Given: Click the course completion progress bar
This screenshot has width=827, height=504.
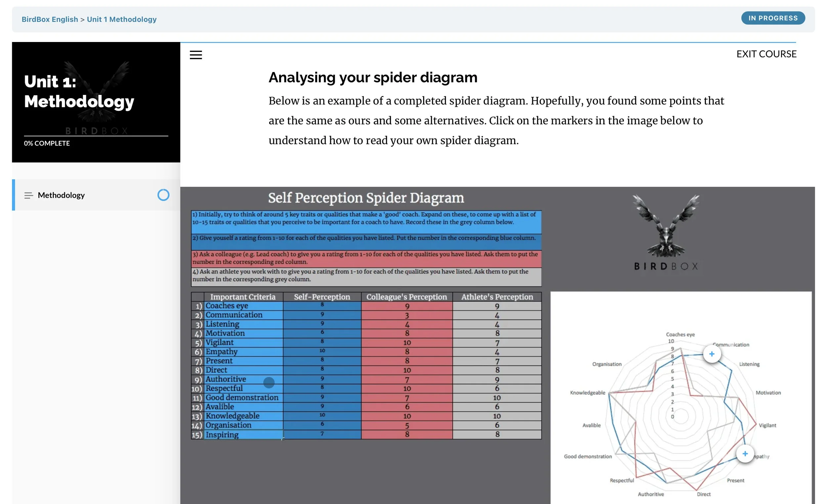Looking at the screenshot, I should click(x=96, y=136).
